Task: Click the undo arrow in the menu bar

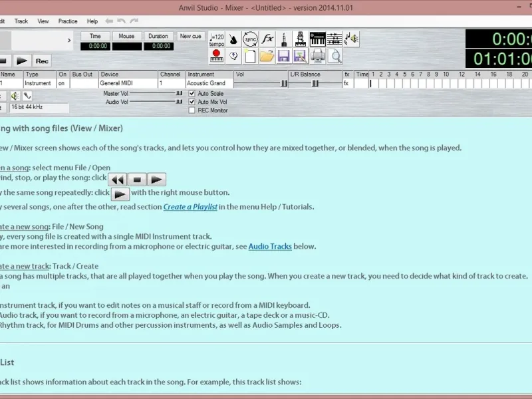Action: tap(121, 21)
